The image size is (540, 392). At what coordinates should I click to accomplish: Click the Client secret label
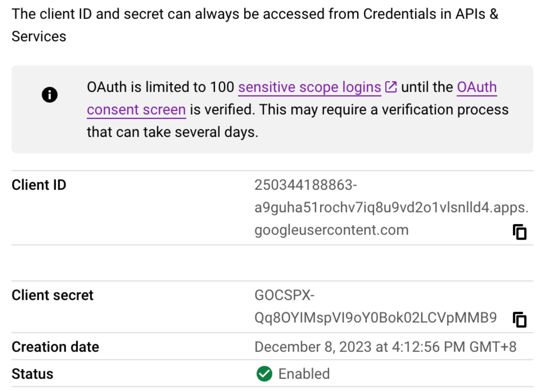click(52, 295)
